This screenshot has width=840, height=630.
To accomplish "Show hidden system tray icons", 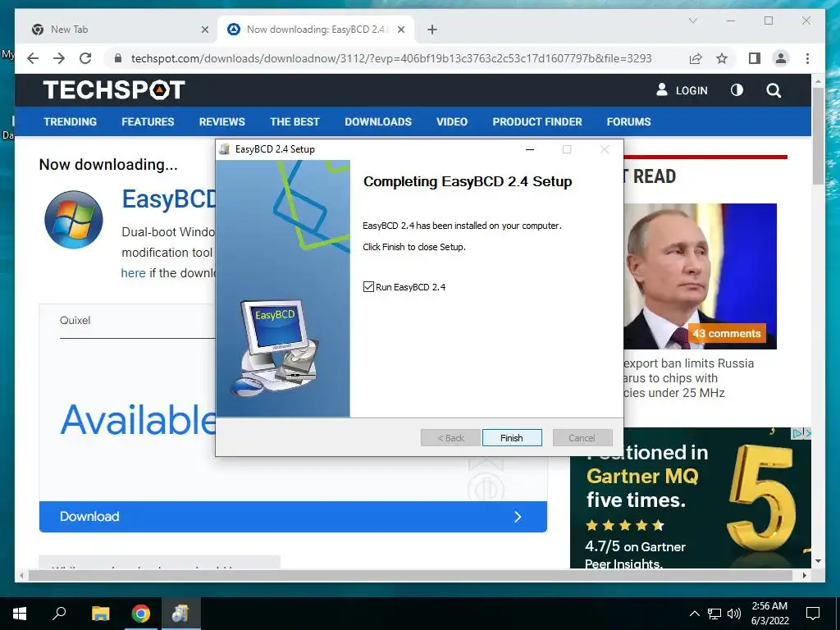I will (694, 614).
